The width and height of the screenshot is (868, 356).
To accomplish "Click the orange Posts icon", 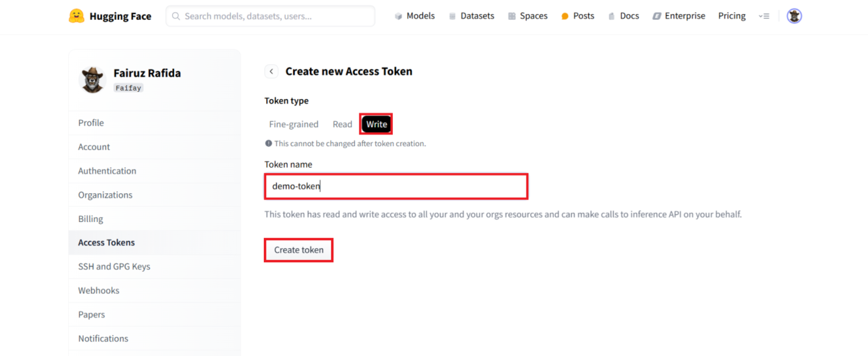I will 565,16.
